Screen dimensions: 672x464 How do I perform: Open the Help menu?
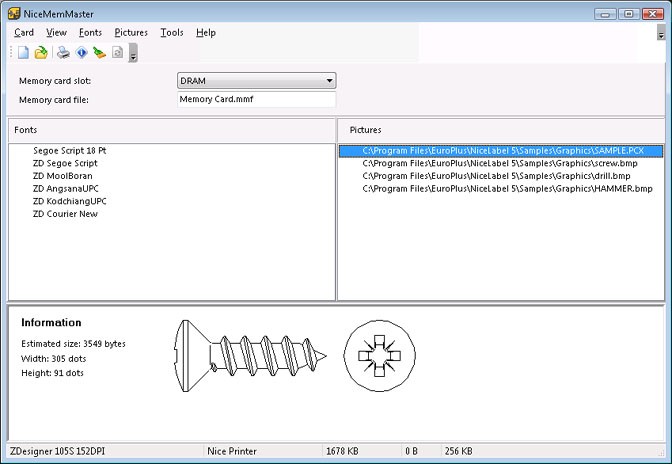pyautogui.click(x=206, y=33)
